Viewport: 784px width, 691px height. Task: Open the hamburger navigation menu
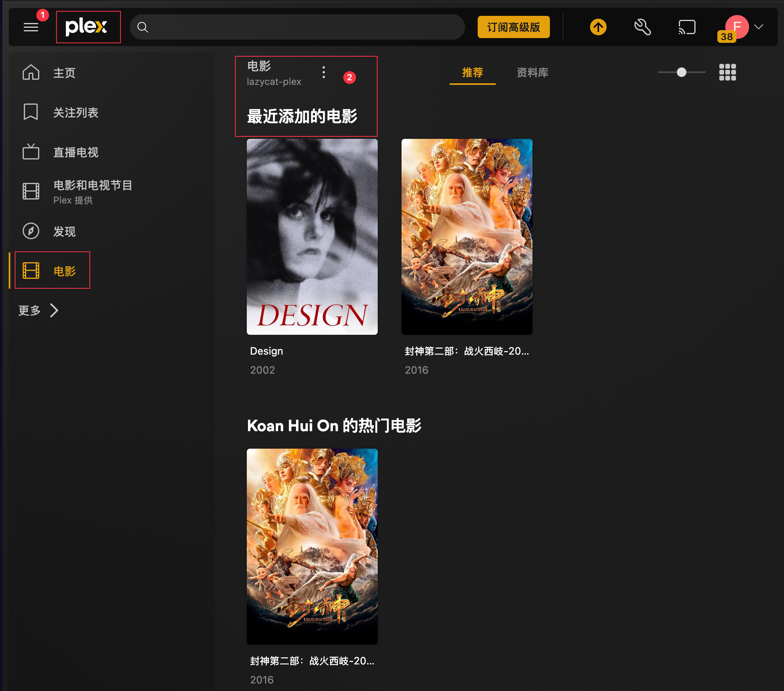31,27
